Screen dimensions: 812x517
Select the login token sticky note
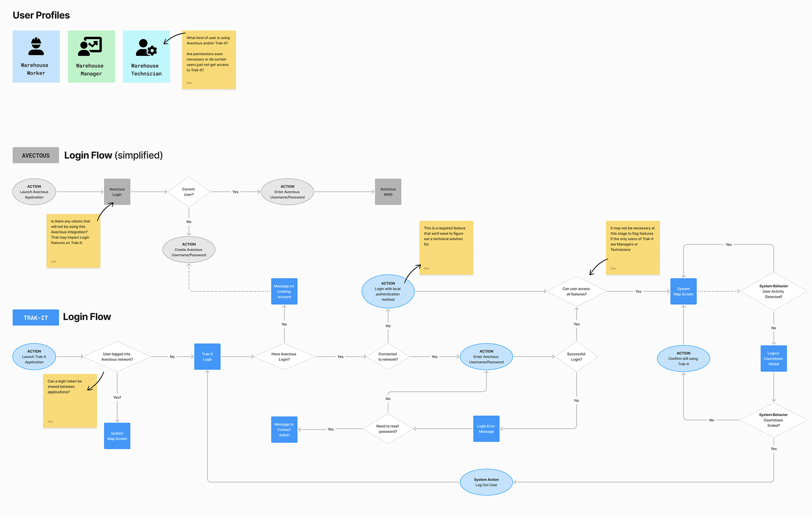pos(70,401)
